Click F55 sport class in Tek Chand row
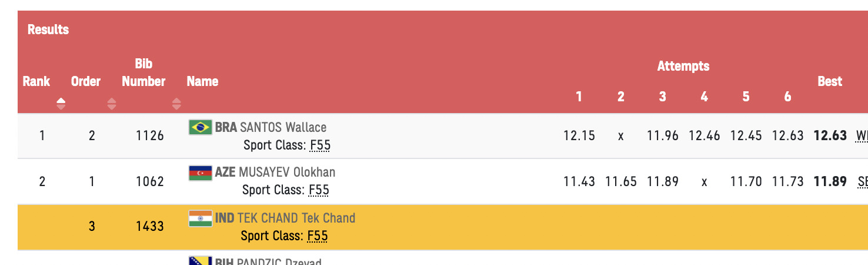868x265 pixels. pos(318,236)
